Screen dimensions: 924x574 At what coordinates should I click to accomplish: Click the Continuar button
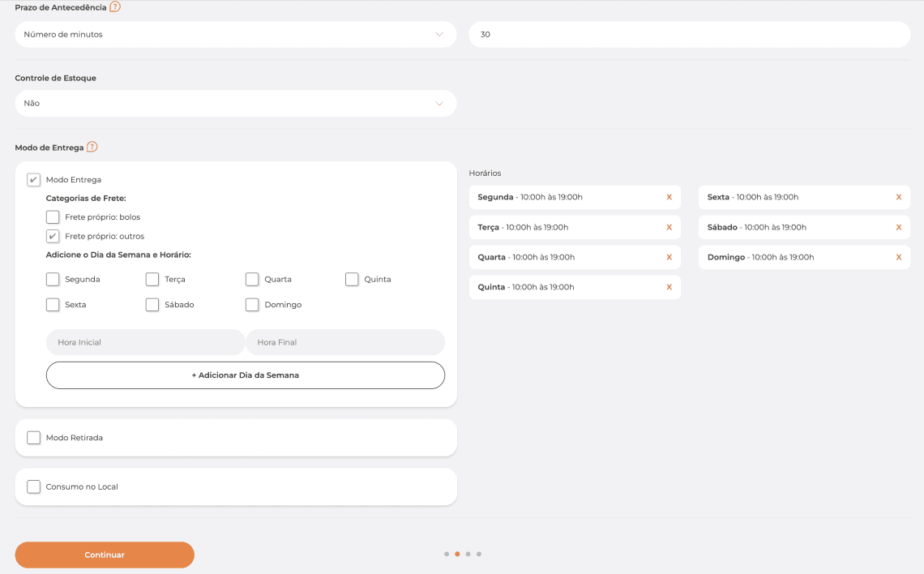pos(105,555)
